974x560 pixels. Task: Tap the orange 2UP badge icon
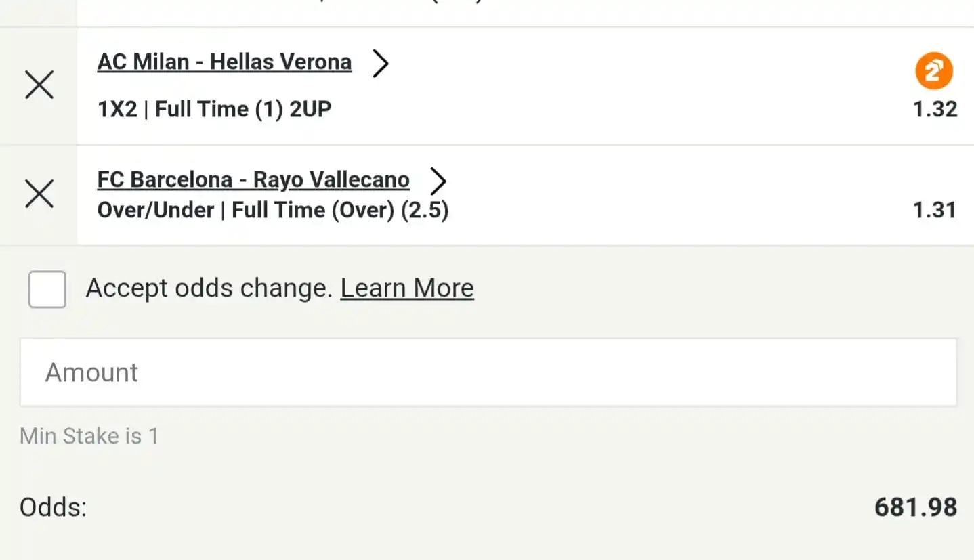[x=934, y=71]
